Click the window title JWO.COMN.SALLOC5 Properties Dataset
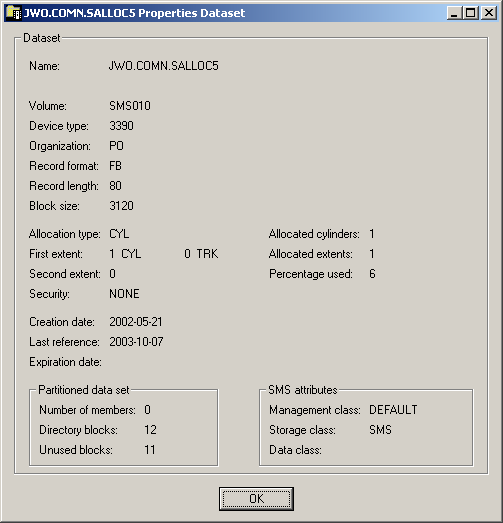503x523 pixels. pos(134,13)
